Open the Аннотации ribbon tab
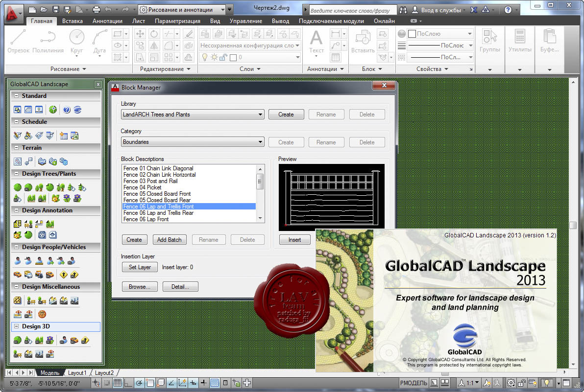 [107, 21]
